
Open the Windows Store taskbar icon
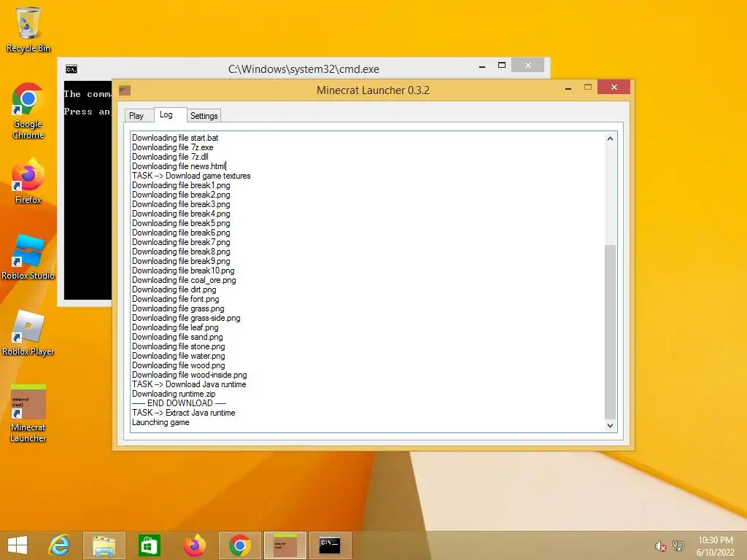149,545
